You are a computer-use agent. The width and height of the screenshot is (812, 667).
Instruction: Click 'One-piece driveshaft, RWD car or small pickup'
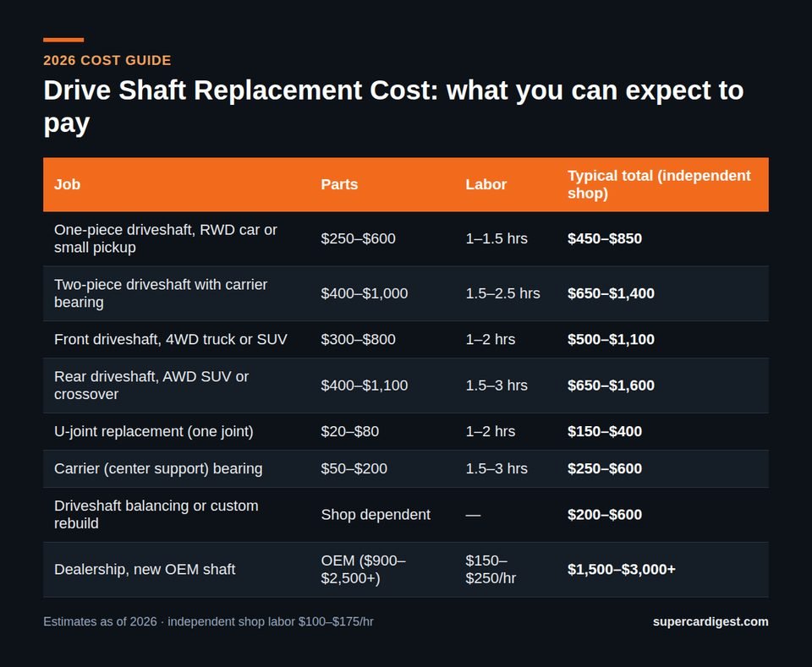click(166, 238)
